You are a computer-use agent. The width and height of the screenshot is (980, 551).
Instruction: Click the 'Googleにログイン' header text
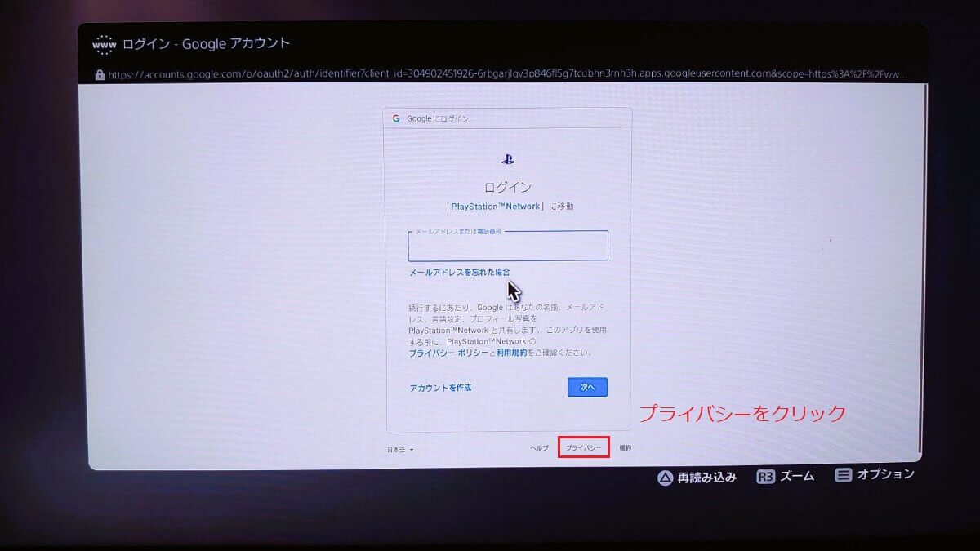coord(438,118)
